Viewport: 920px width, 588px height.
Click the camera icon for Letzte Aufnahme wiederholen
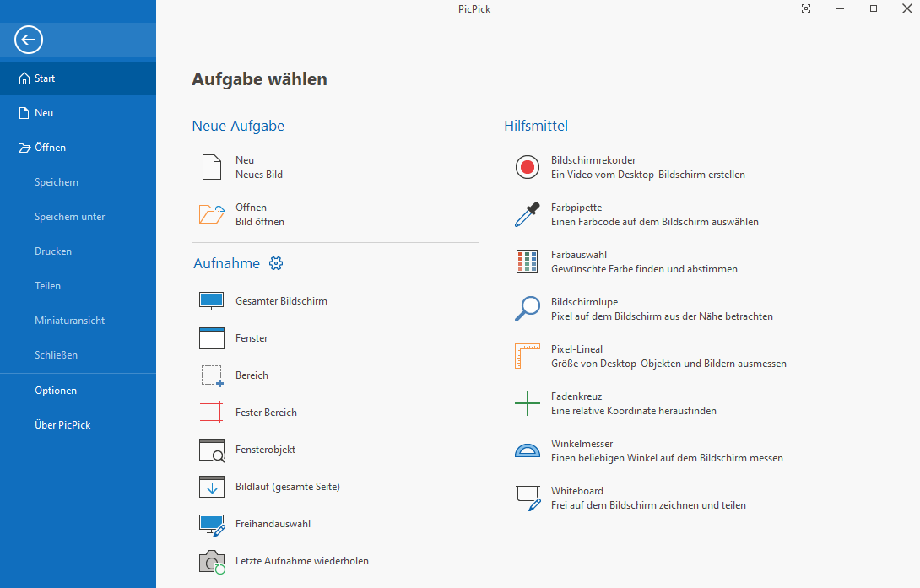(212, 562)
